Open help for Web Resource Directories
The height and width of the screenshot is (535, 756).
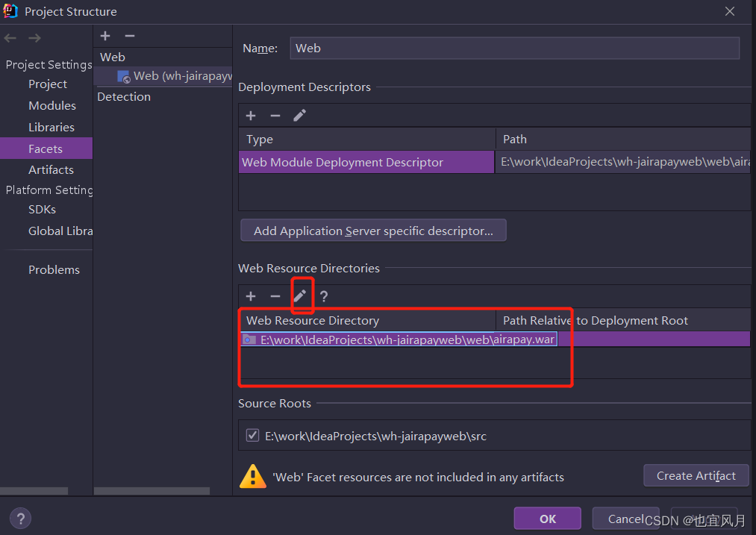pos(324,296)
